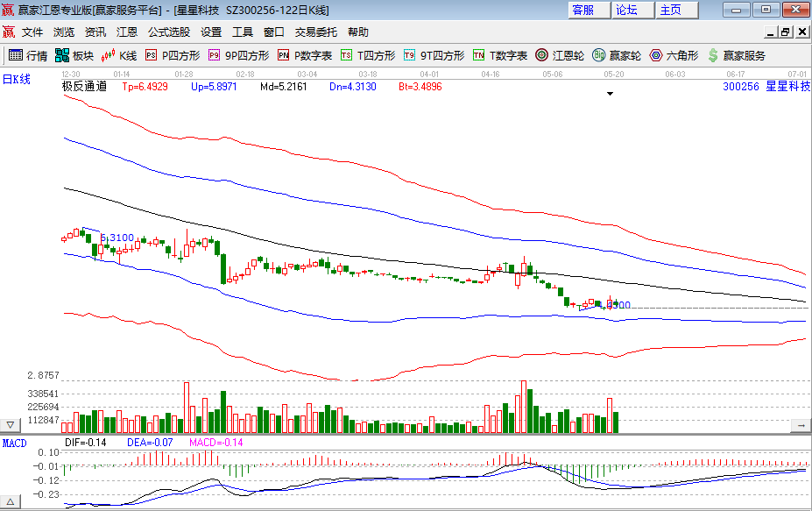
Task: Open the 公式选股 menu
Action: 169,32
